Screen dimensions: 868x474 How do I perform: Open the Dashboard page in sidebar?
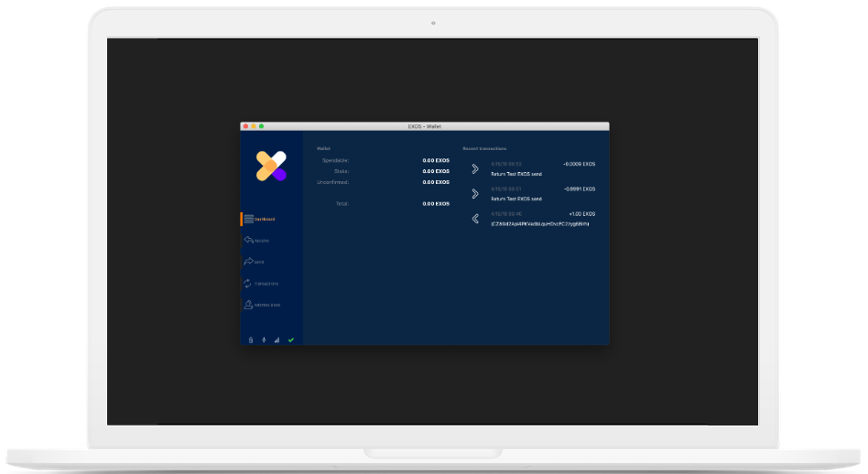(x=260, y=219)
